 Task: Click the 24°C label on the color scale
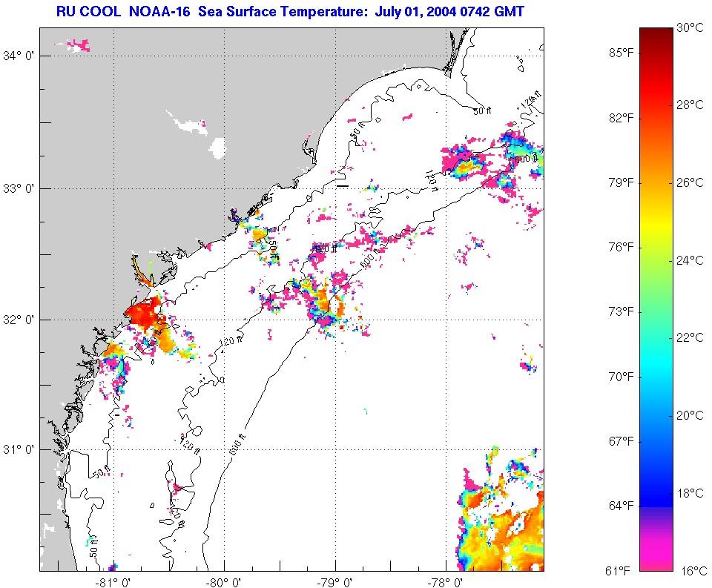pos(690,260)
